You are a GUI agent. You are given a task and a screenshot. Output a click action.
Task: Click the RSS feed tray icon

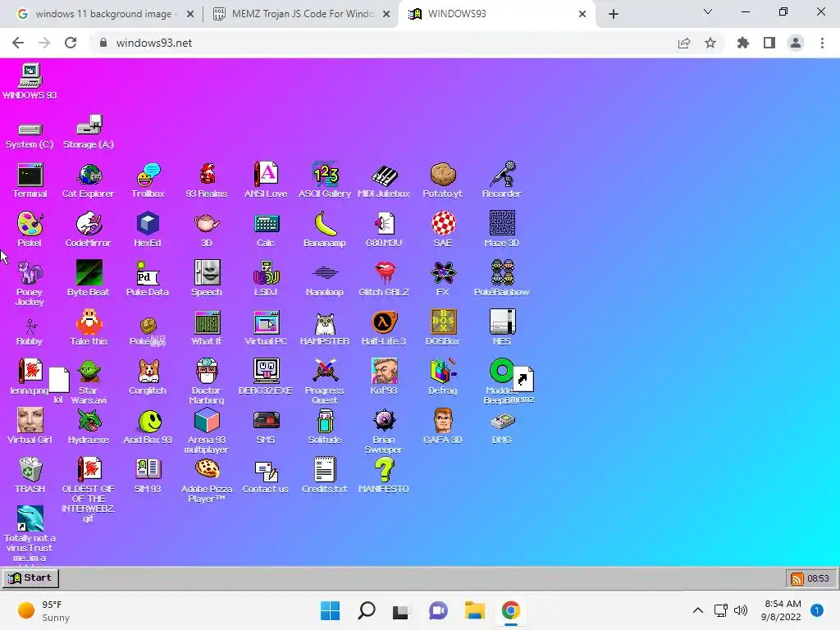point(797,578)
